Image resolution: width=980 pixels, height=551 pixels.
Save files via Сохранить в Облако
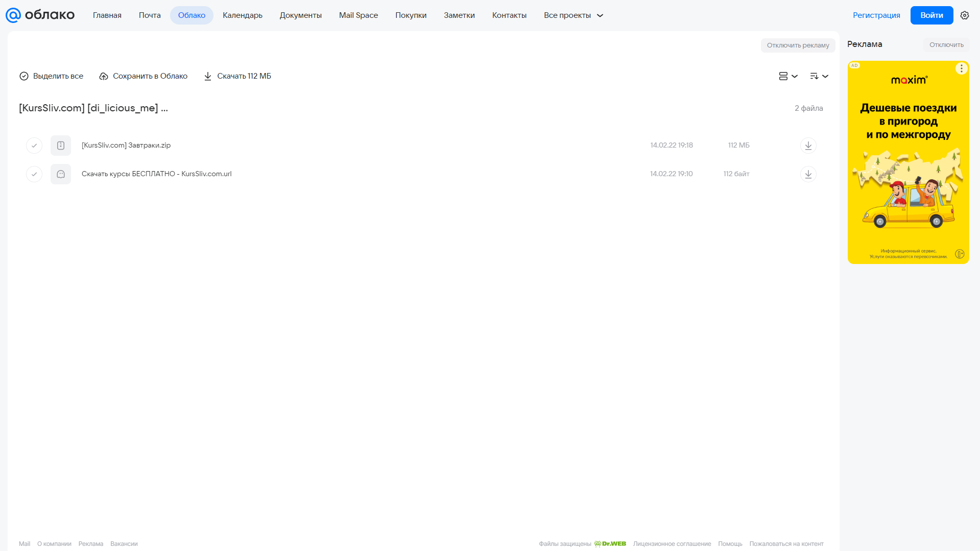143,76
